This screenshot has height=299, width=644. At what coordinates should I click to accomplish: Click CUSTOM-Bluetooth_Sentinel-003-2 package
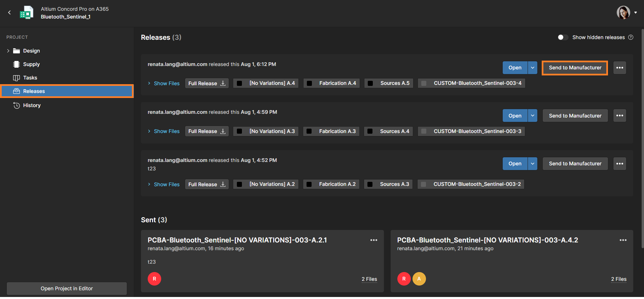[471, 184]
